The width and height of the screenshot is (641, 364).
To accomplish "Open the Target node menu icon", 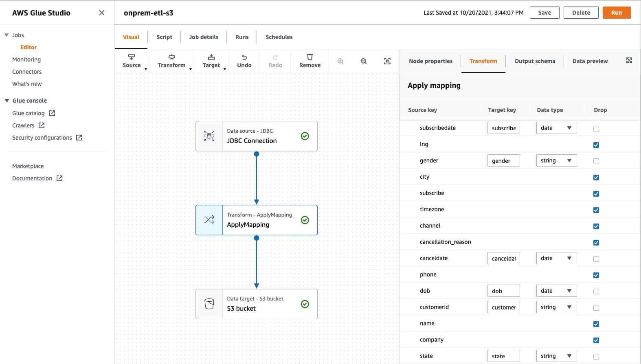I will [x=211, y=57].
